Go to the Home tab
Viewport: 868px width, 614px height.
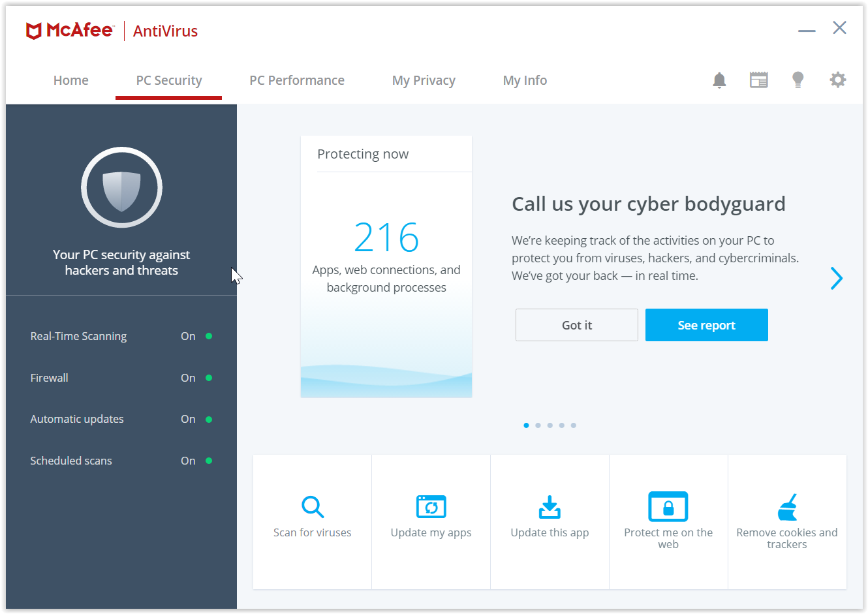(71, 80)
